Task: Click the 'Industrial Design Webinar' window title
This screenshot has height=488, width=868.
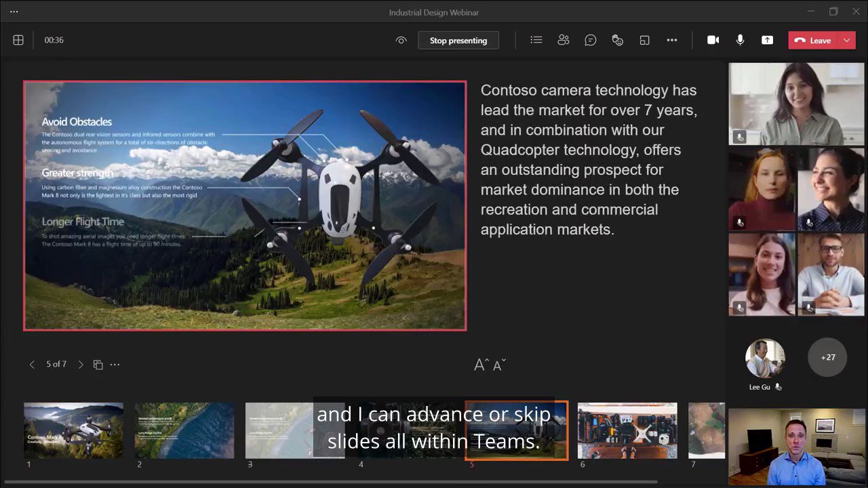Action: (434, 12)
